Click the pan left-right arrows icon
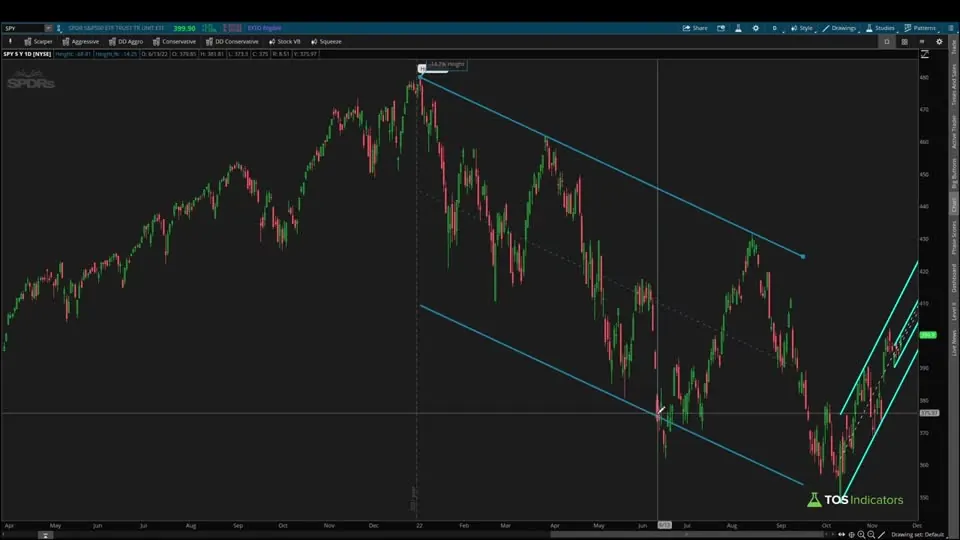This screenshot has width=960, height=540. coord(841,534)
